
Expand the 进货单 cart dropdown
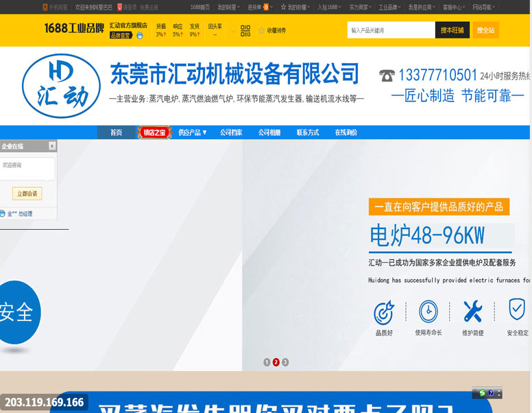[x=260, y=7]
